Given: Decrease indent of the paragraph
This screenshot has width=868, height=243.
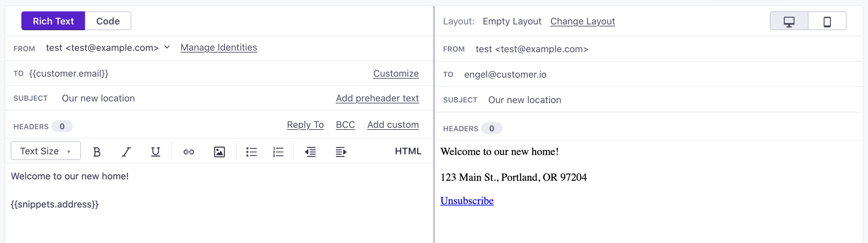Looking at the screenshot, I should [x=310, y=152].
